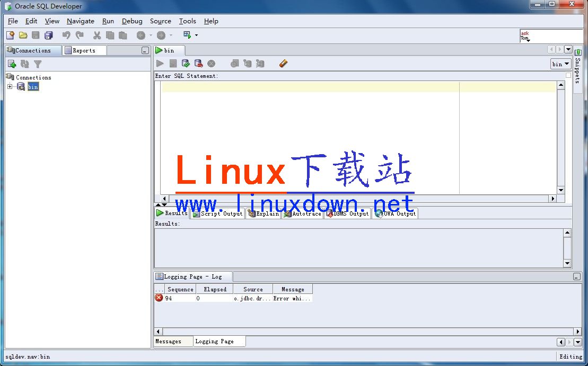Click the Save toolbar icon
Image resolution: width=588 pixels, height=366 pixels.
(x=36, y=35)
